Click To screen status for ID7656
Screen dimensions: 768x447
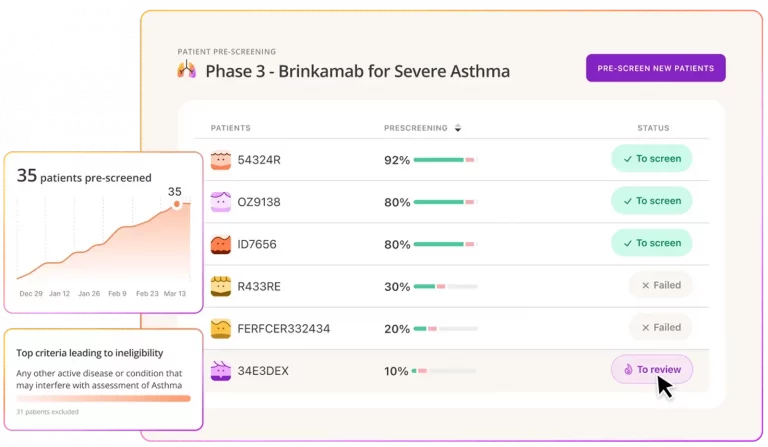[651, 243]
